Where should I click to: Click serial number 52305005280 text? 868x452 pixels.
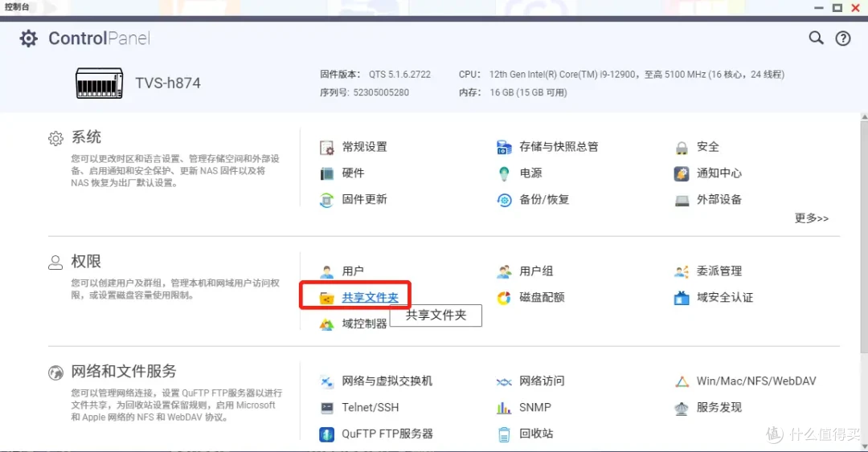point(381,92)
